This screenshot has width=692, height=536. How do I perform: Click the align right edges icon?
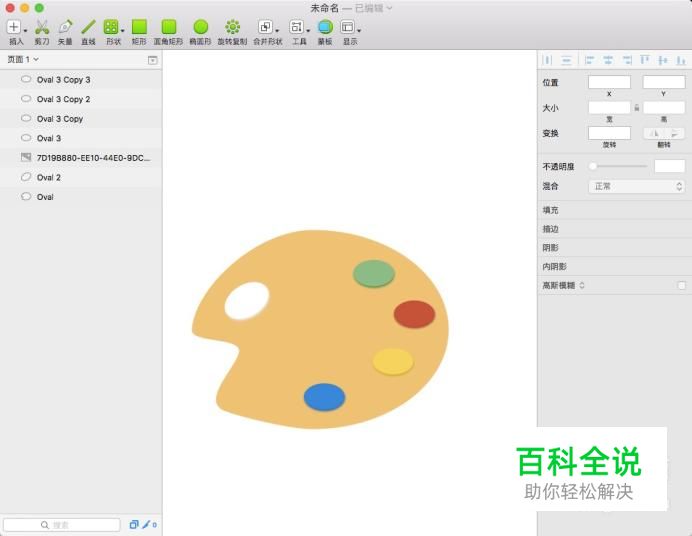click(627, 60)
